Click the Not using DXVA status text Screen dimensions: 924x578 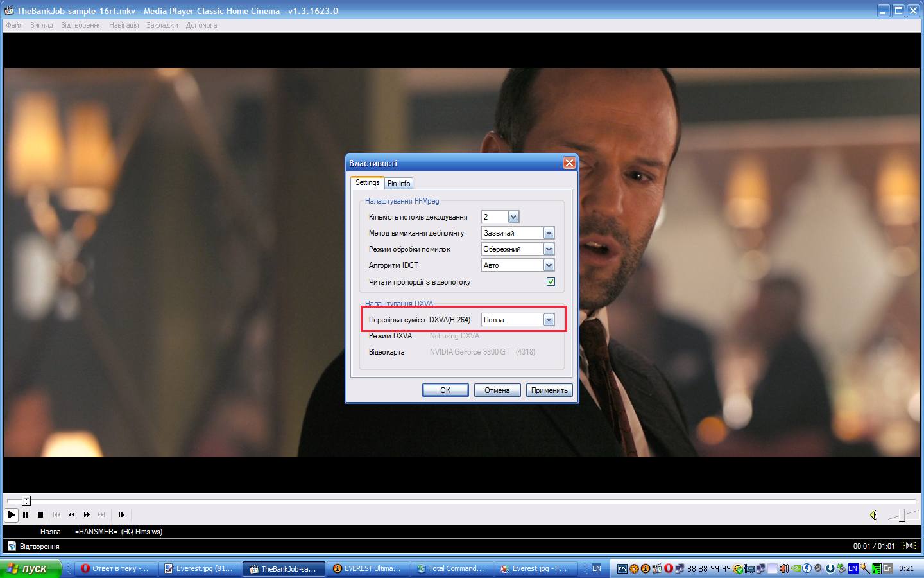tap(454, 336)
